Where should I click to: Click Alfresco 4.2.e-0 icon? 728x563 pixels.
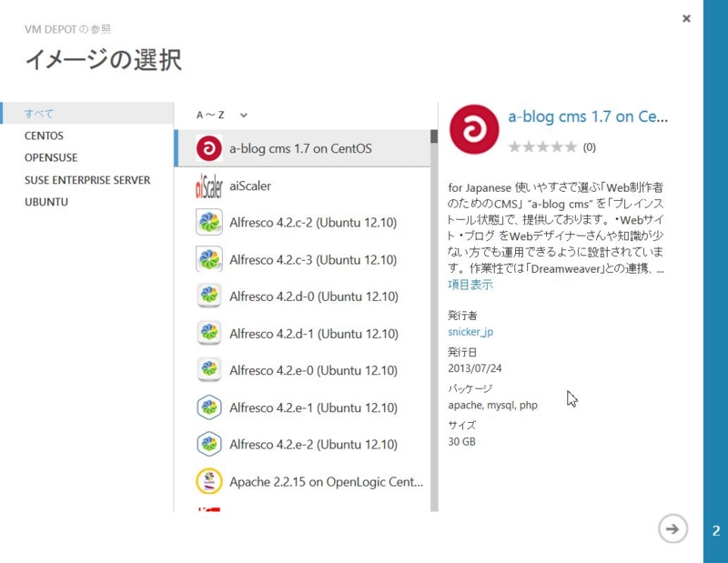coord(209,370)
